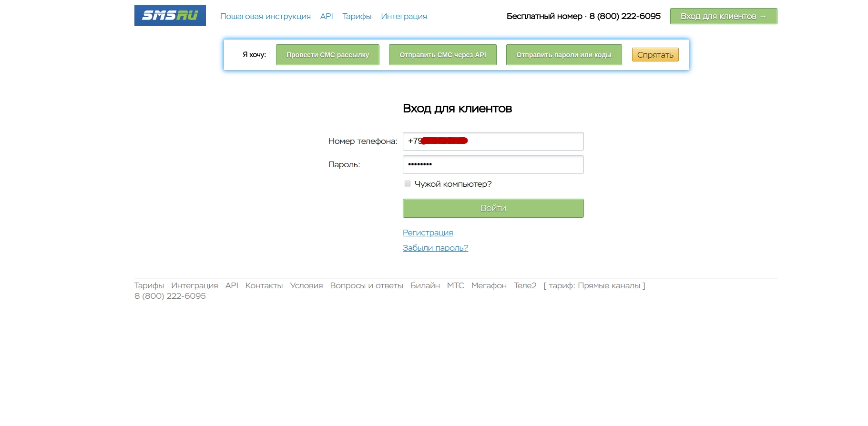Image resolution: width=868 pixels, height=426 pixels.
Task: Click the Войти login button
Action: click(493, 208)
